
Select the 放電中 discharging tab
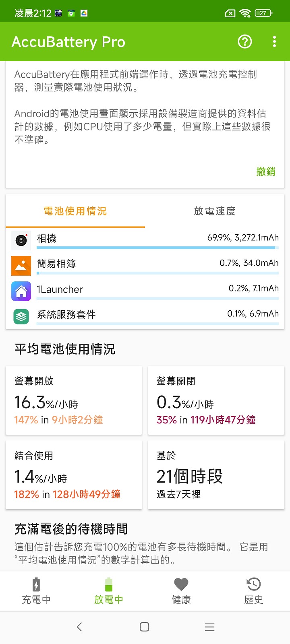(109, 591)
